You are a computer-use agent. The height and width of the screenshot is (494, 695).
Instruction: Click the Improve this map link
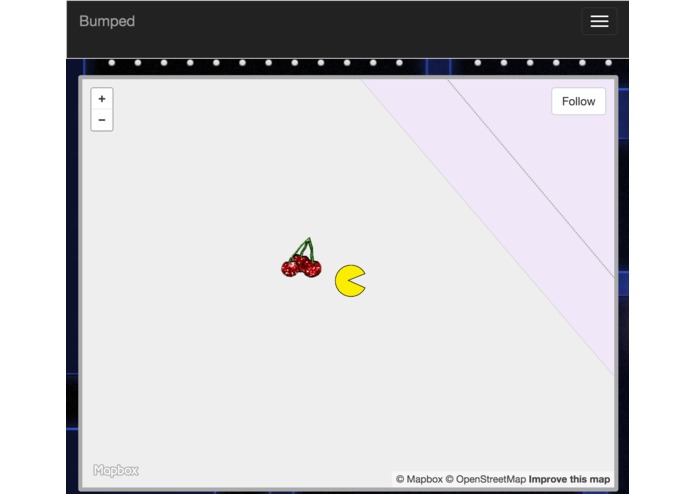pos(569,479)
